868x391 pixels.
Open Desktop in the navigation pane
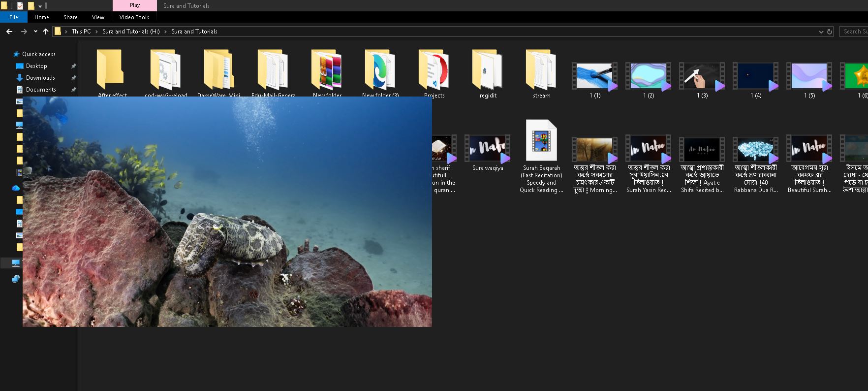click(x=36, y=66)
